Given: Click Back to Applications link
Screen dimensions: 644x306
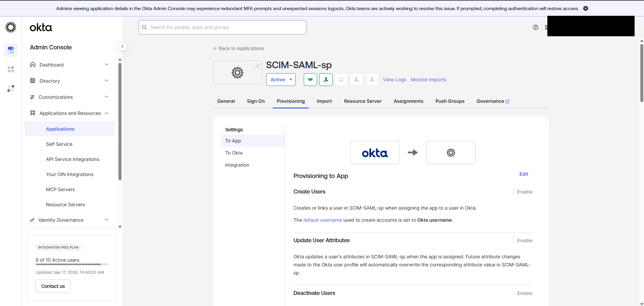Looking at the screenshot, I should click(239, 48).
